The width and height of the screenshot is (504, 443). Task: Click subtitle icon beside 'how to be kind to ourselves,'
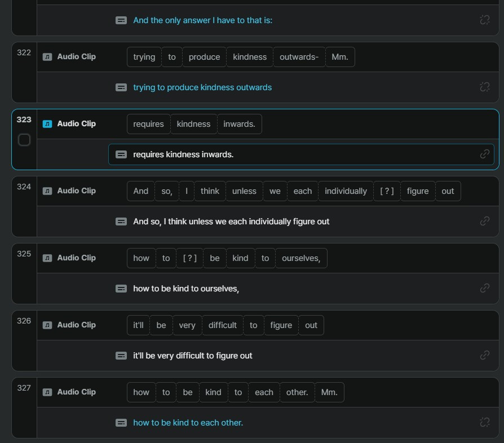(121, 289)
